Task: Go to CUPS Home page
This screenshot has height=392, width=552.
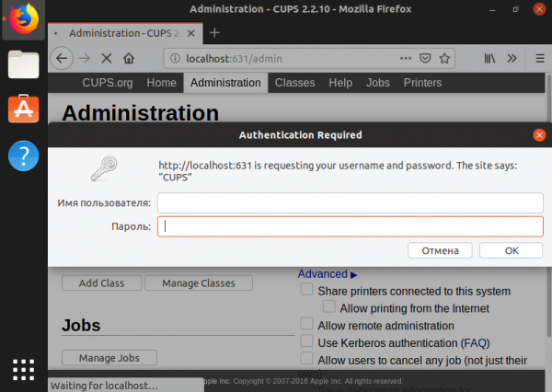Action: click(161, 83)
